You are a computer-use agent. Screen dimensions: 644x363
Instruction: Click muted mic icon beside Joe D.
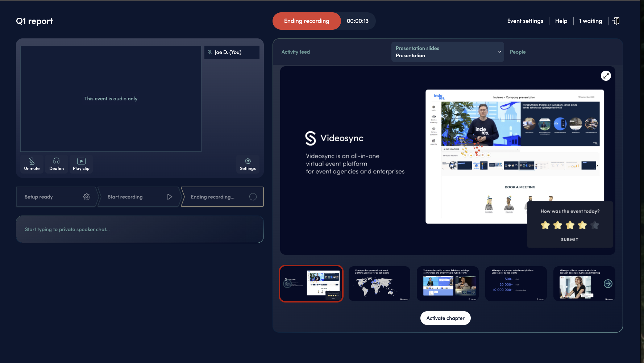[210, 52]
